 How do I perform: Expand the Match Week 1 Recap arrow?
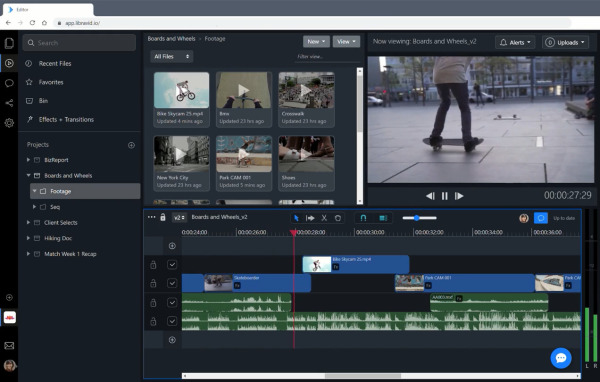(x=28, y=254)
